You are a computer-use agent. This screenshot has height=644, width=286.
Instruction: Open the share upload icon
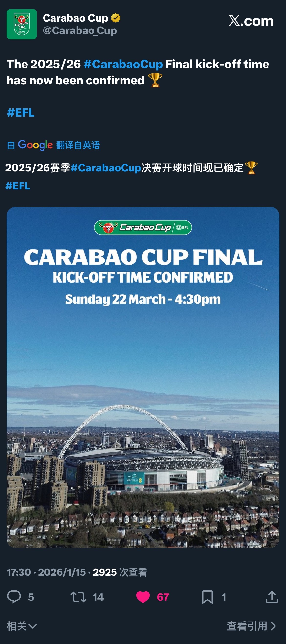pos(272,597)
